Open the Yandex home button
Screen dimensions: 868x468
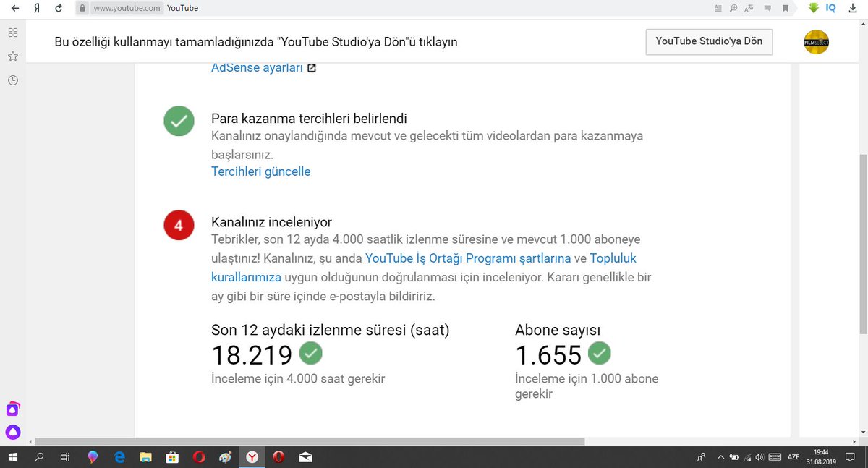coord(35,8)
